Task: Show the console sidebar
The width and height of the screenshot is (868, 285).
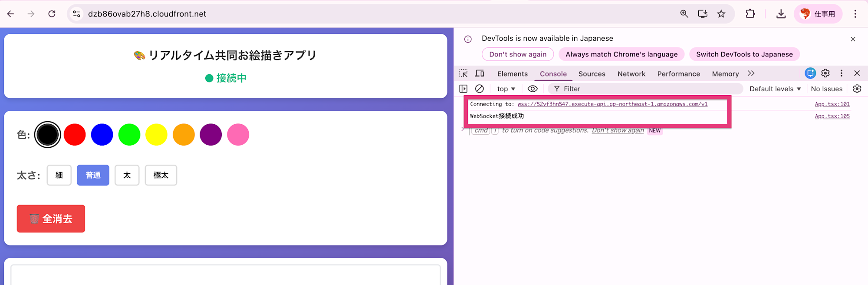Action: pyautogui.click(x=464, y=89)
